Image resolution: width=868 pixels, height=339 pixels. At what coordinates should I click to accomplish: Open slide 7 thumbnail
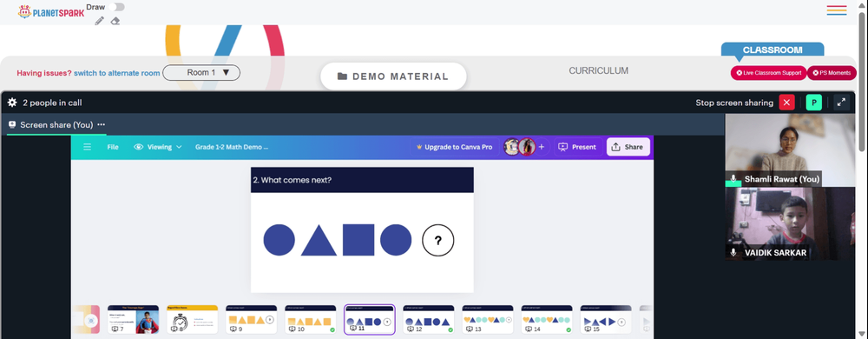click(133, 319)
